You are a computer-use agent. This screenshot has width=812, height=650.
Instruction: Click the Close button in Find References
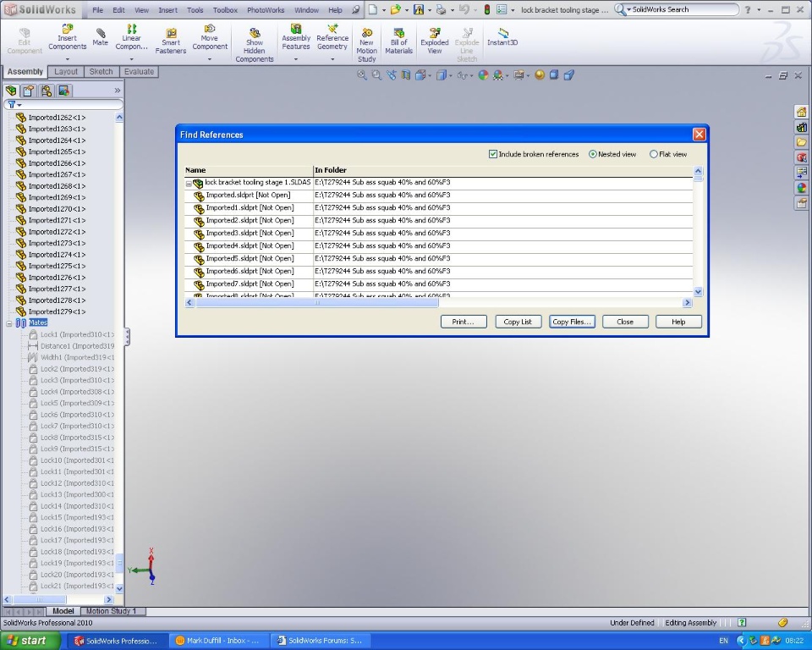625,322
